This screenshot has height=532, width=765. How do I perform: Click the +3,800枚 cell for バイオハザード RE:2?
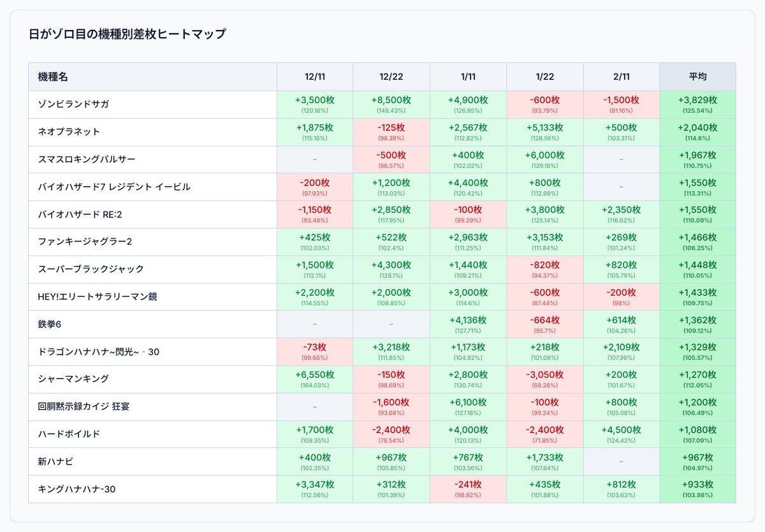click(544, 214)
